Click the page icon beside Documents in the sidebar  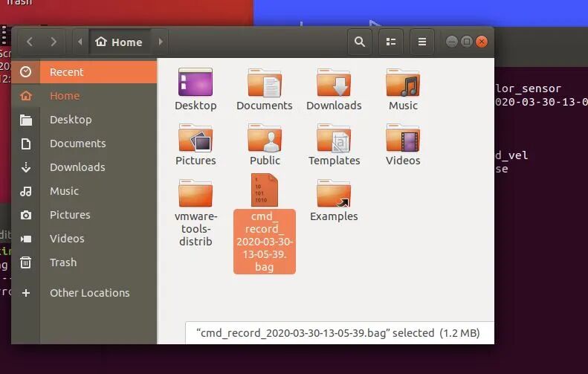(x=25, y=144)
